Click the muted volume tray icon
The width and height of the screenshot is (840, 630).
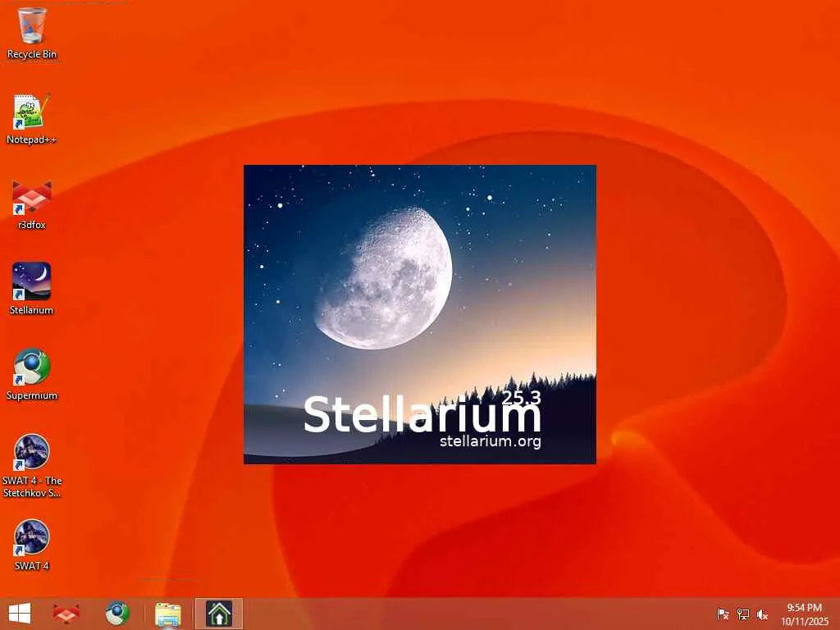(x=762, y=614)
